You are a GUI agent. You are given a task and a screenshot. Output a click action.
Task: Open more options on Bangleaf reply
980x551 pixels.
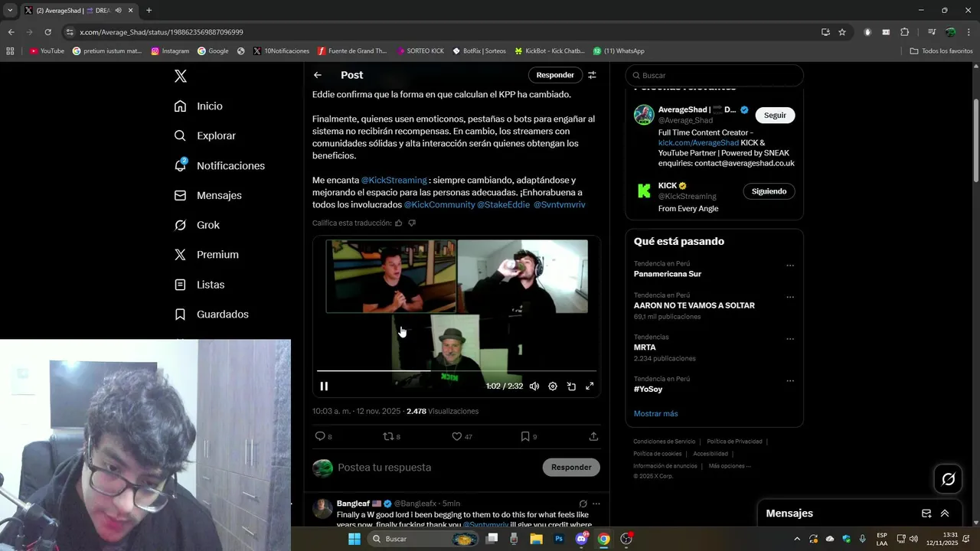point(596,504)
